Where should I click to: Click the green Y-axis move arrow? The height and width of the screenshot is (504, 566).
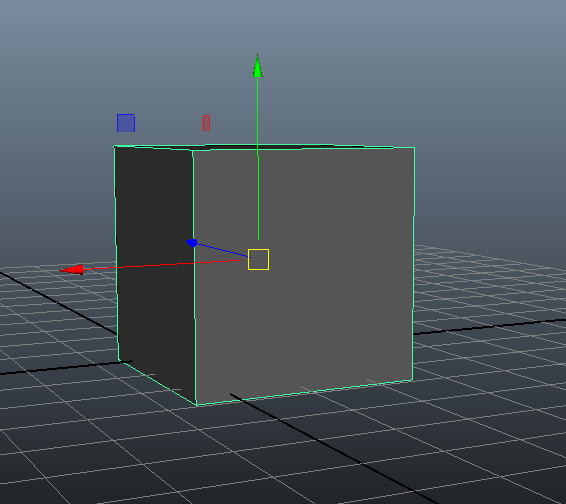coord(257,66)
